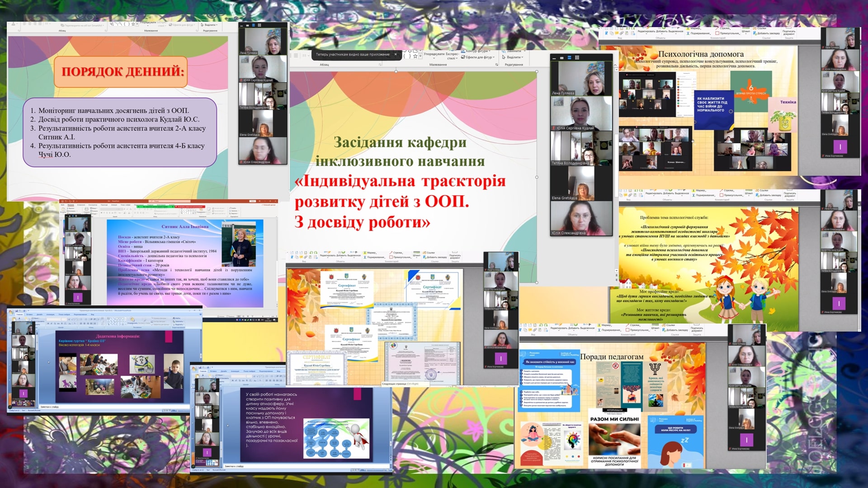
Task: Select Лена Гуляева video tile beside Порядок денний slide
Action: [263, 42]
